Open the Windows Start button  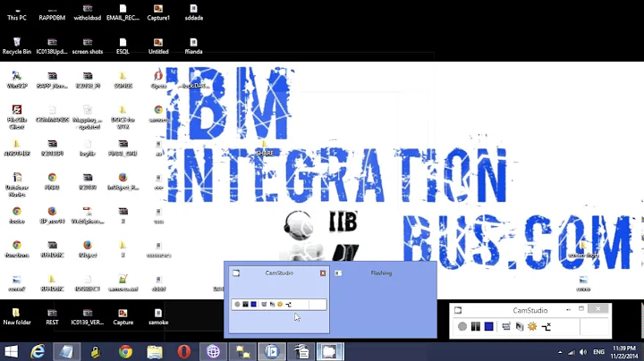tap(11, 351)
